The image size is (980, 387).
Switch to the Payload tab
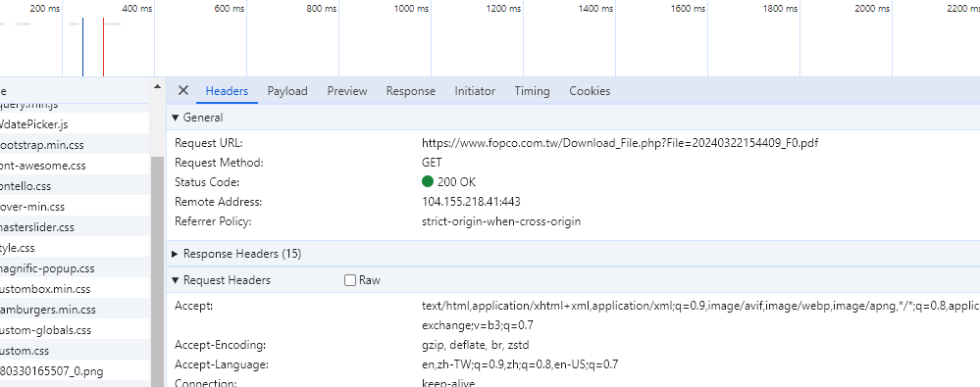[x=287, y=91]
